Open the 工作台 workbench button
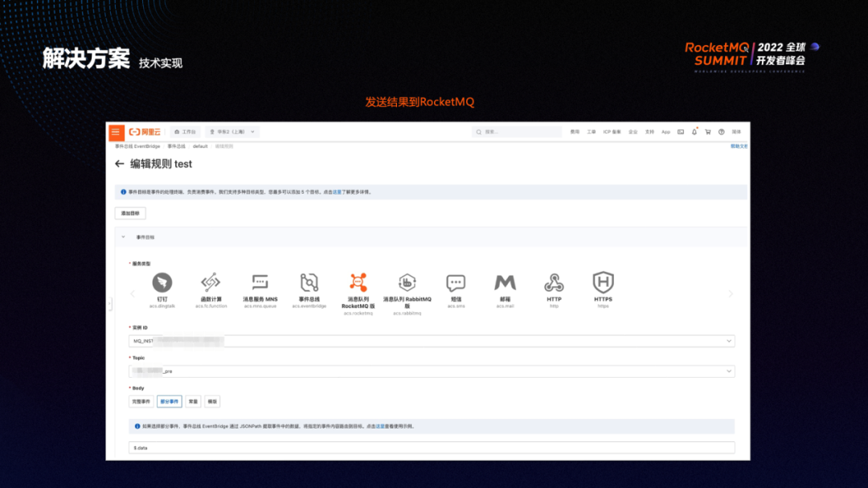 pyautogui.click(x=186, y=132)
